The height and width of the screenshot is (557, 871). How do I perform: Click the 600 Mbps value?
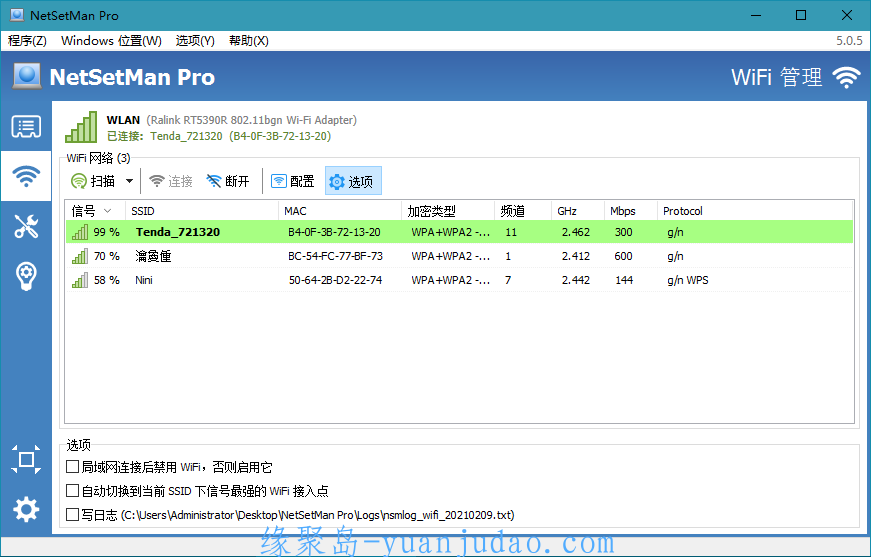623,256
